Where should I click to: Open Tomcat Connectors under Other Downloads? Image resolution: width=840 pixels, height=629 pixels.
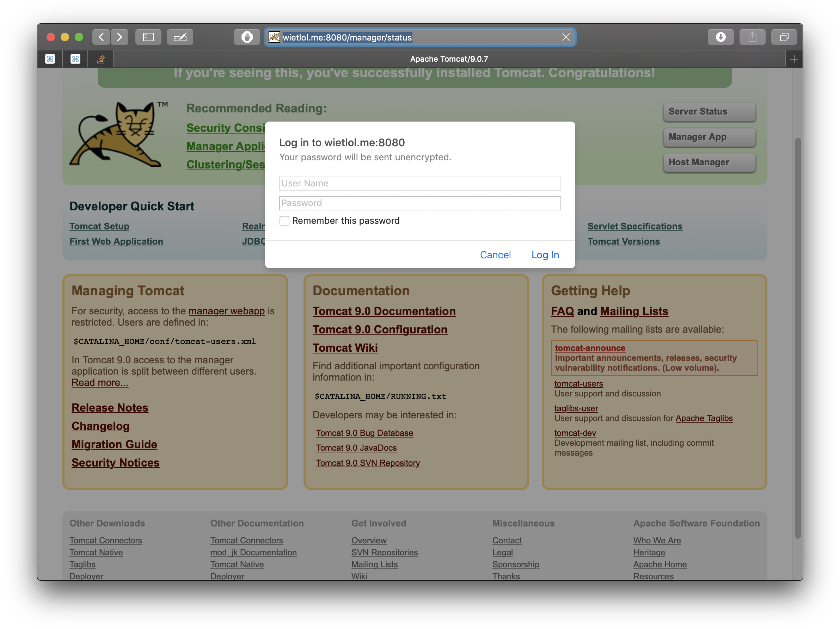click(x=105, y=540)
